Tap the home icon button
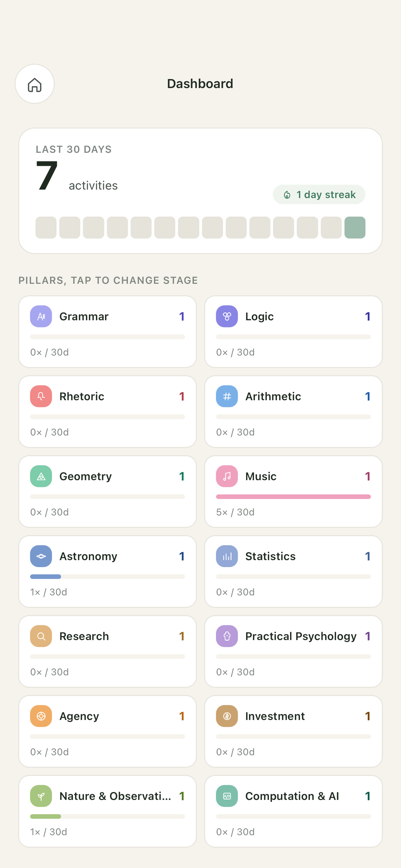Viewport: 401px width, 868px height. (35, 84)
